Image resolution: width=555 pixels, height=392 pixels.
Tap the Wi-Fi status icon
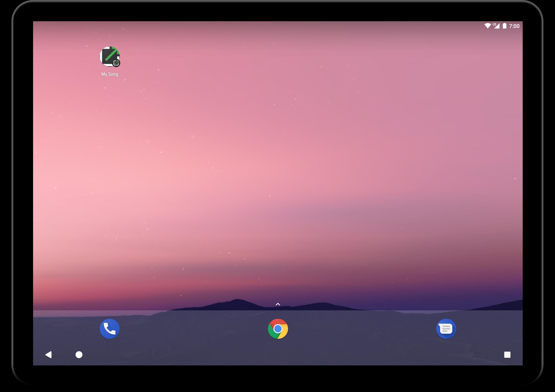click(x=487, y=26)
